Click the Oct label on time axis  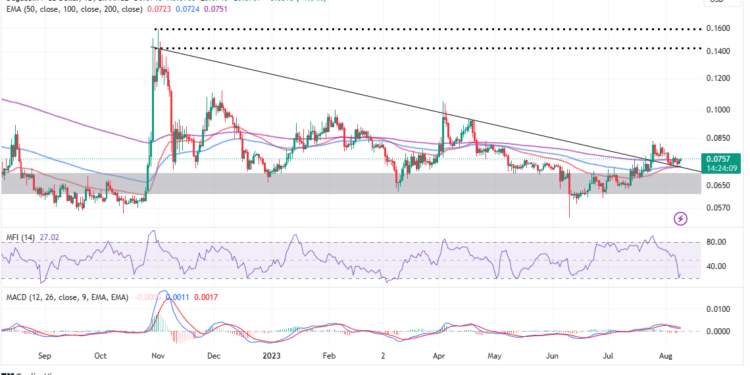coord(100,356)
